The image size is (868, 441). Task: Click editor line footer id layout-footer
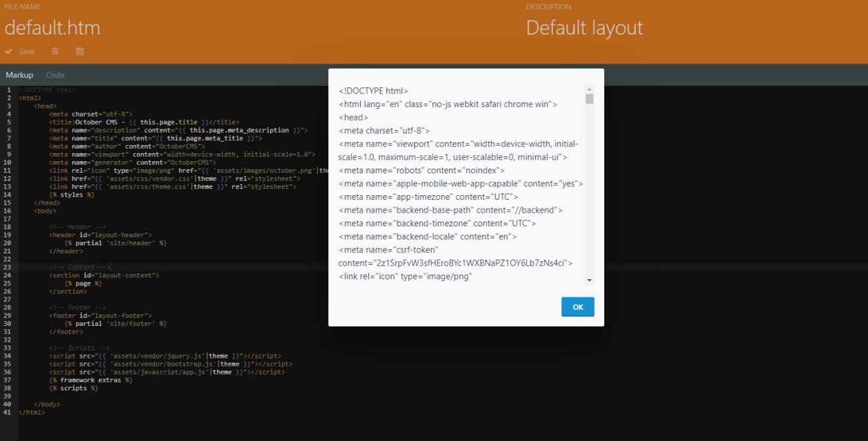point(100,316)
